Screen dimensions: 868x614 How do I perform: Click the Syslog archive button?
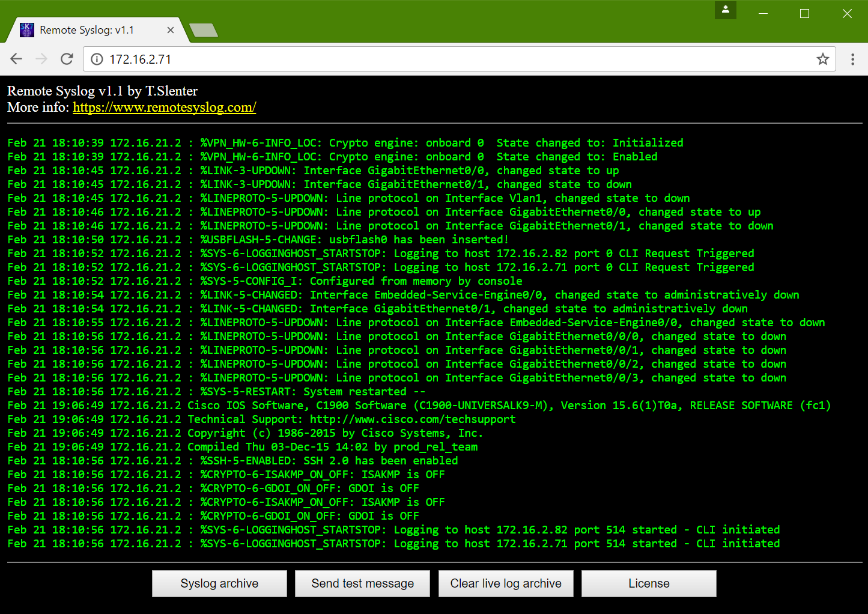(x=219, y=583)
